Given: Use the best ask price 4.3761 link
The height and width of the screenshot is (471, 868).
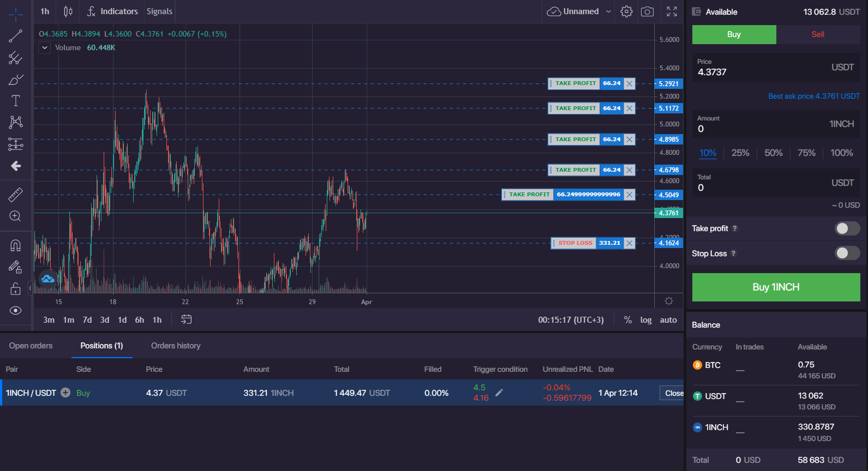Looking at the screenshot, I should point(813,96).
